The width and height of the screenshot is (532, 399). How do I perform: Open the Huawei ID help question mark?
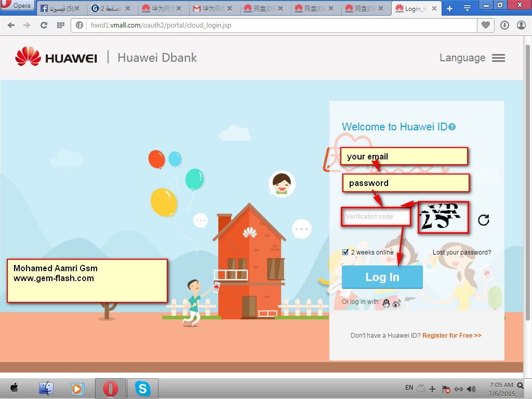(452, 127)
